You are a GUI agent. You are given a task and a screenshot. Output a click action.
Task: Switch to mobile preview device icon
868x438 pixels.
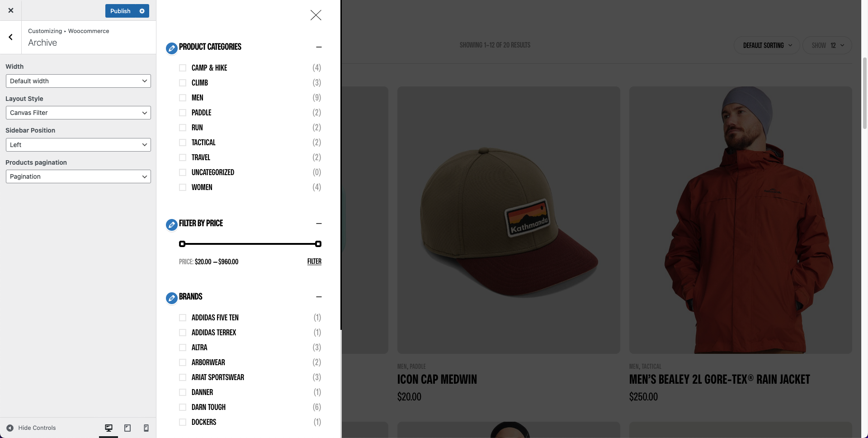[146, 428]
